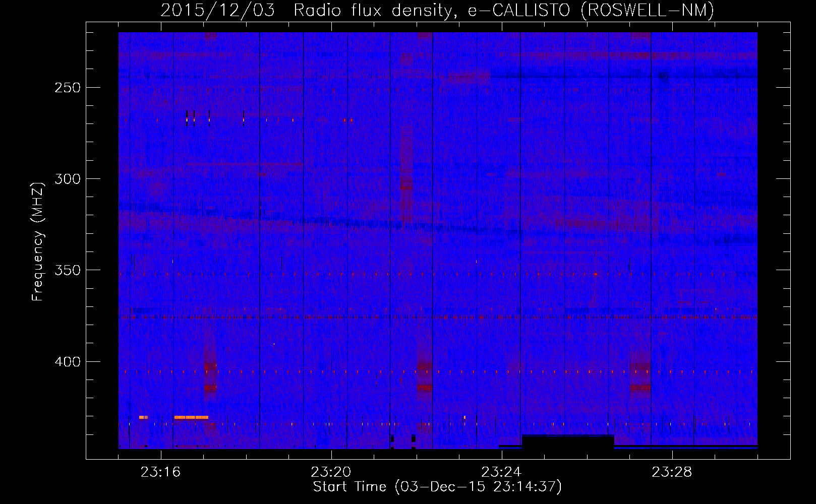Image resolution: width=816 pixels, height=504 pixels.
Task: Click the 'Frequency (MHZ)' axis label
Action: pyautogui.click(x=37, y=241)
